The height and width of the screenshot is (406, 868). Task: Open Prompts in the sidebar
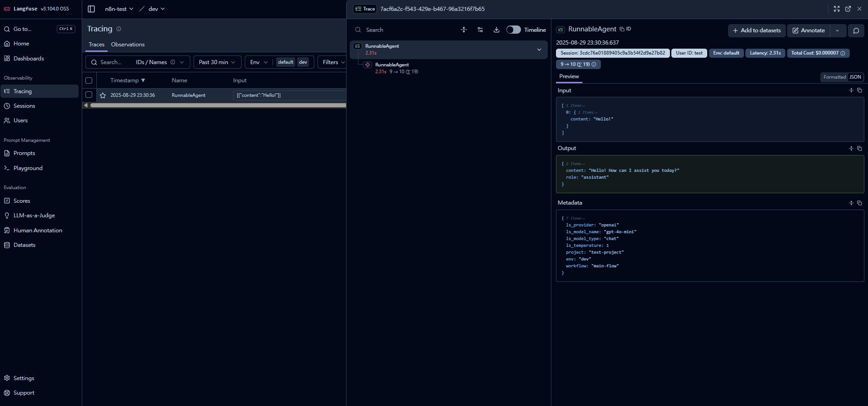(x=24, y=153)
